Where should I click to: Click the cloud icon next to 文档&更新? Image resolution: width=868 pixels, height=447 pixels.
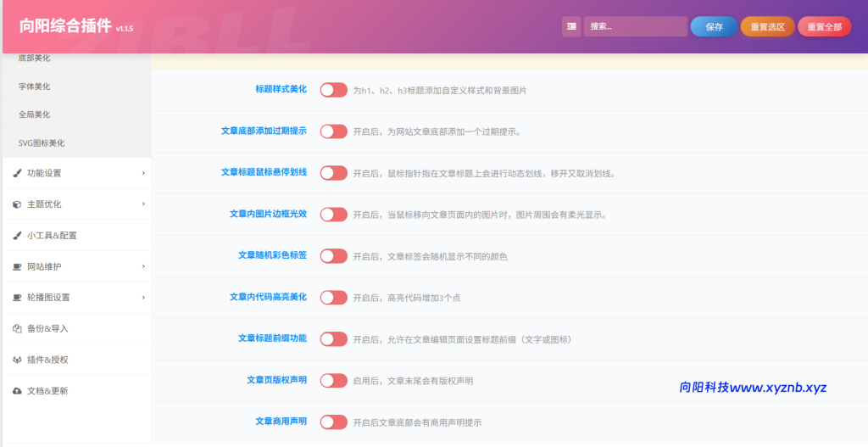17,391
